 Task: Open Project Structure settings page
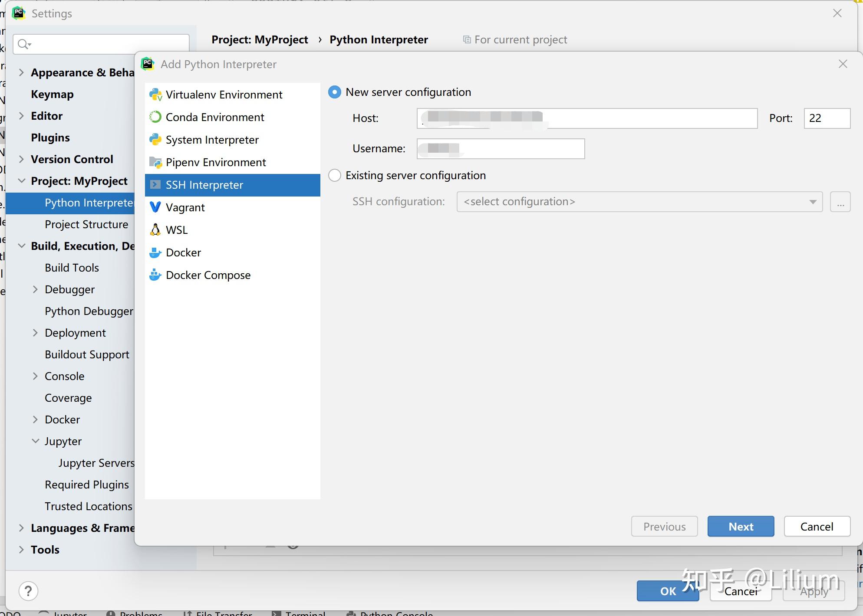(86, 224)
